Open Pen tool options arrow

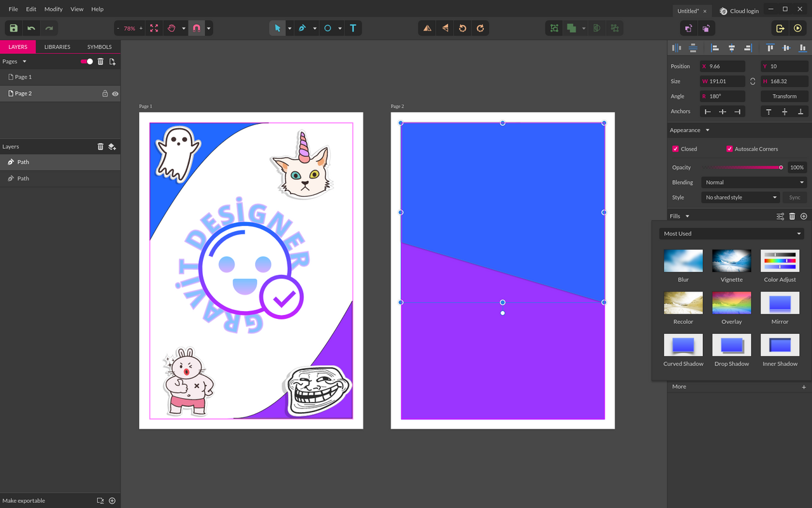click(315, 29)
